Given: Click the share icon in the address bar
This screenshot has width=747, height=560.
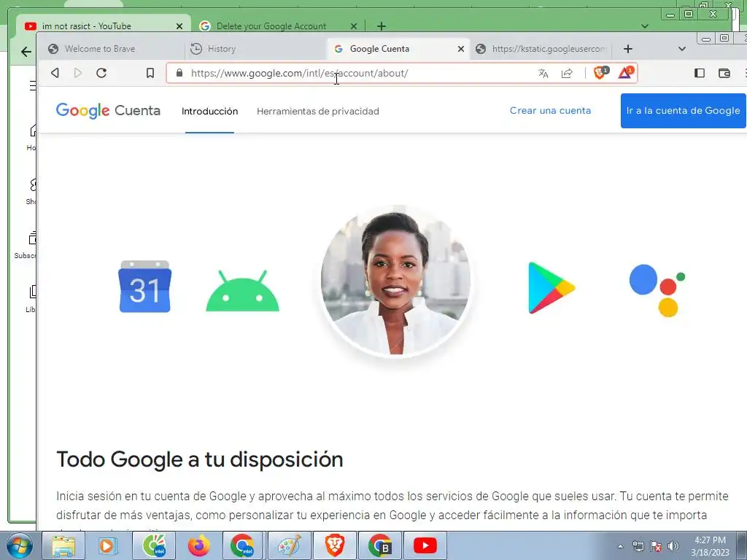Looking at the screenshot, I should pyautogui.click(x=567, y=74).
